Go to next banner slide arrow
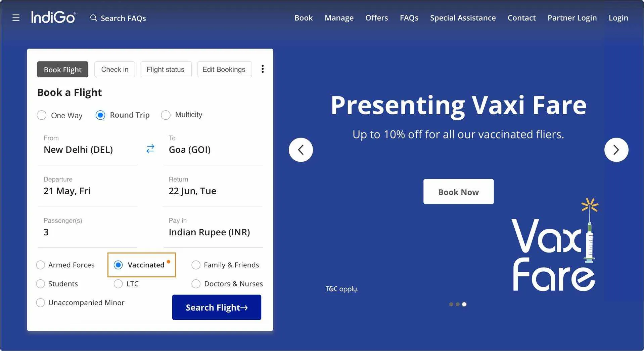The width and height of the screenshot is (644, 351). click(x=616, y=150)
